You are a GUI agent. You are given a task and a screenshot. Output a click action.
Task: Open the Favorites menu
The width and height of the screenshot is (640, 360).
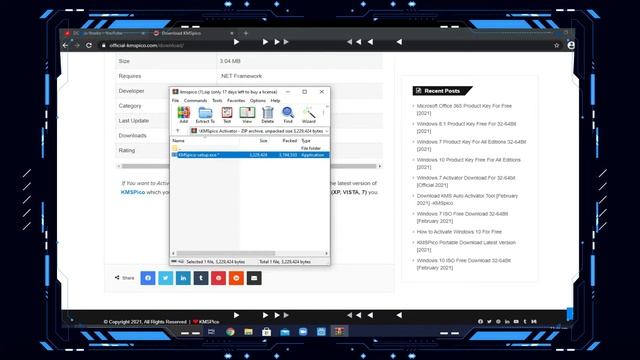tap(236, 100)
